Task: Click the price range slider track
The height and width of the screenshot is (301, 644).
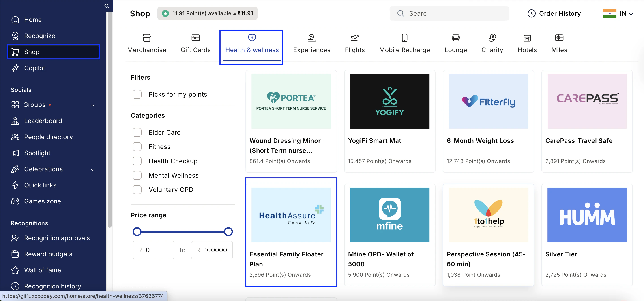Action: click(x=182, y=232)
